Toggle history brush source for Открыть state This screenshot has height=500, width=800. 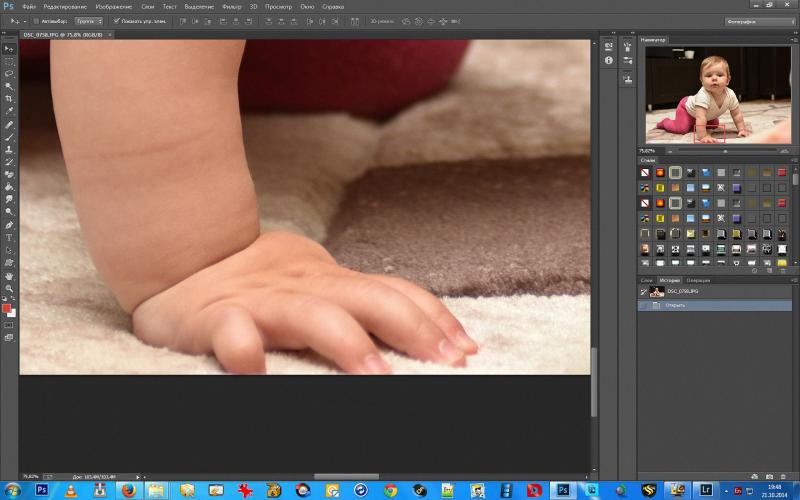pyautogui.click(x=644, y=305)
